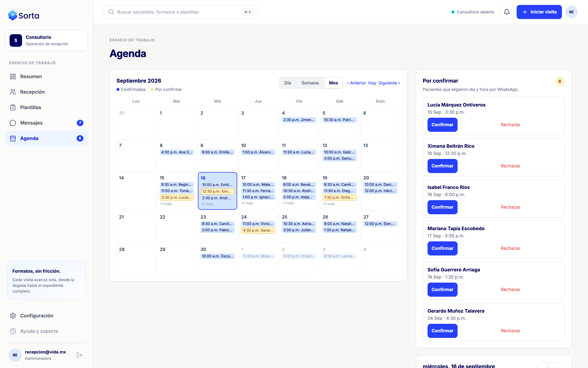588x368 pixels.
Task: Open the Mensajes chat bubble
Action: pos(13,123)
